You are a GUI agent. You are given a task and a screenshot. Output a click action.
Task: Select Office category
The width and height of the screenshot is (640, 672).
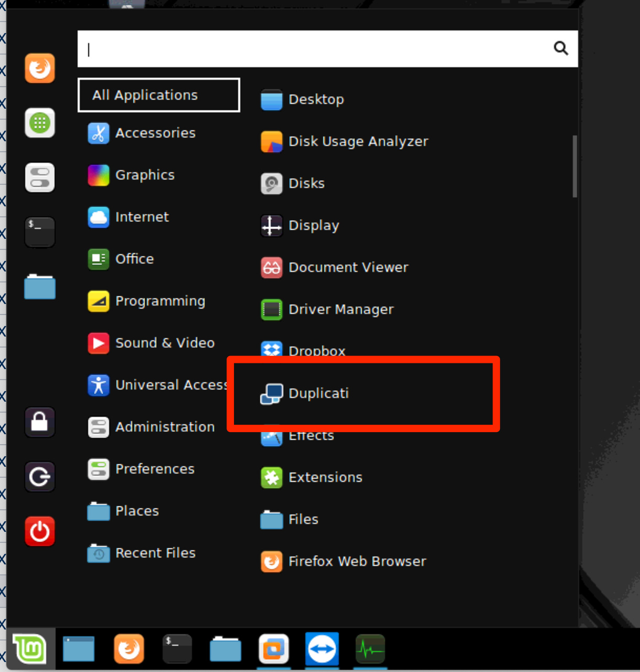121,259
